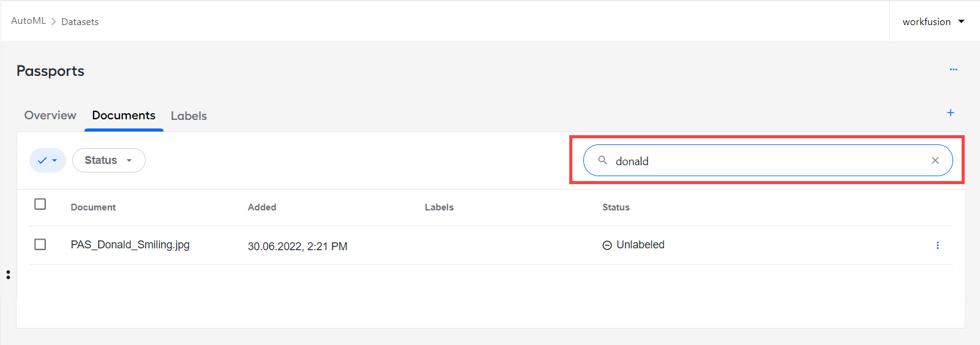Tick the select-all checkbox in the table header
The width and height of the screenshot is (980, 345).
pyautogui.click(x=40, y=204)
